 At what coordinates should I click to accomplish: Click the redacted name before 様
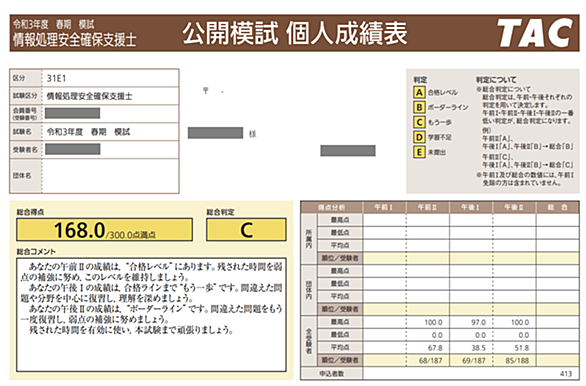pyautogui.click(x=215, y=133)
